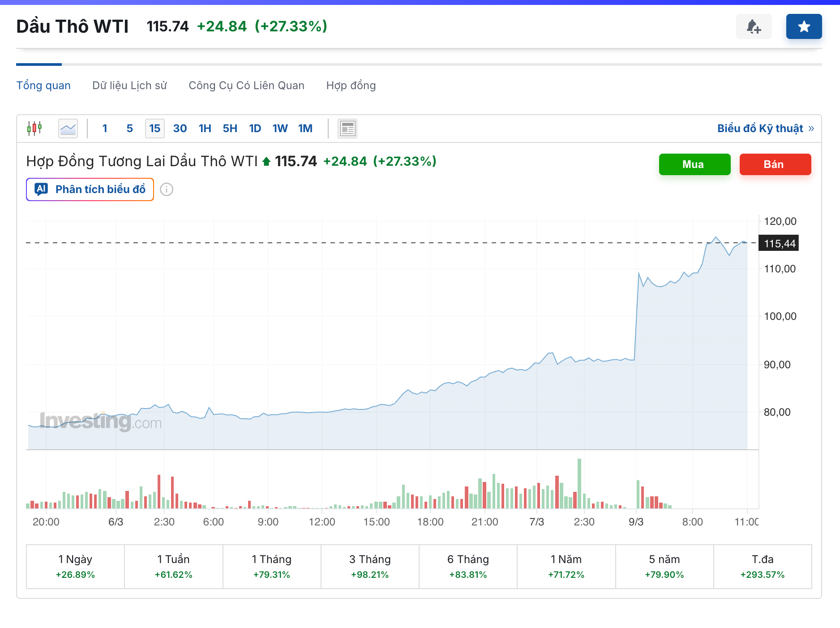Switch to area line chart type

pyautogui.click(x=68, y=129)
